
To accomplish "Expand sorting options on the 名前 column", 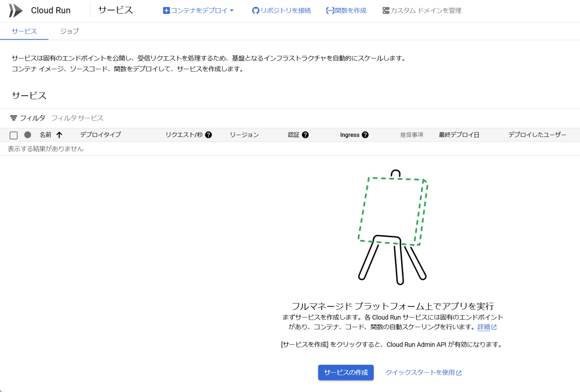I will tap(59, 135).
